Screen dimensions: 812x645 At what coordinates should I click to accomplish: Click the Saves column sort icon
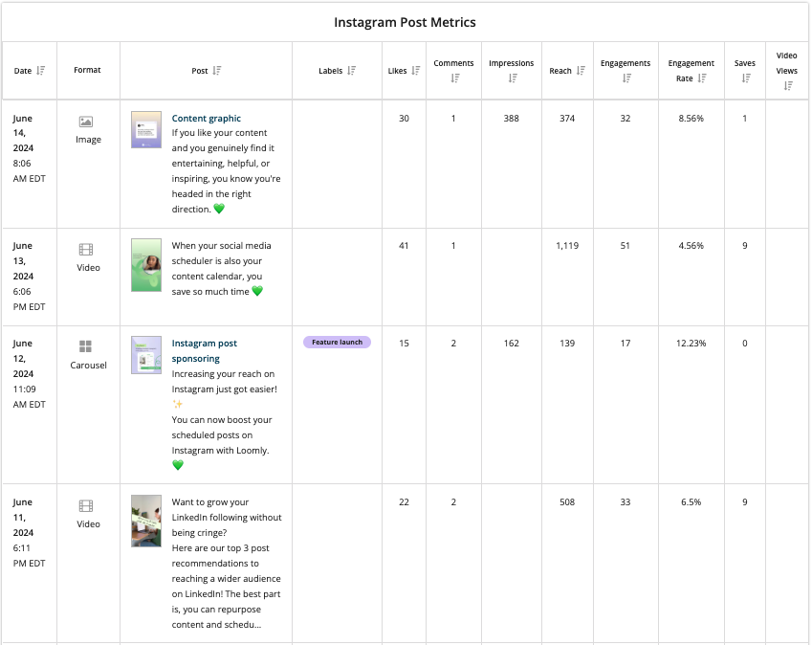pos(746,78)
